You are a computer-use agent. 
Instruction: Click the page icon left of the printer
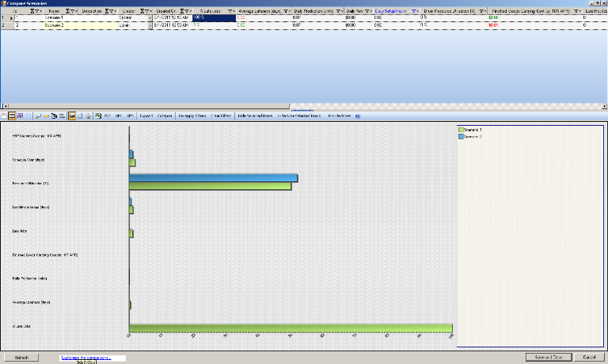[80, 116]
